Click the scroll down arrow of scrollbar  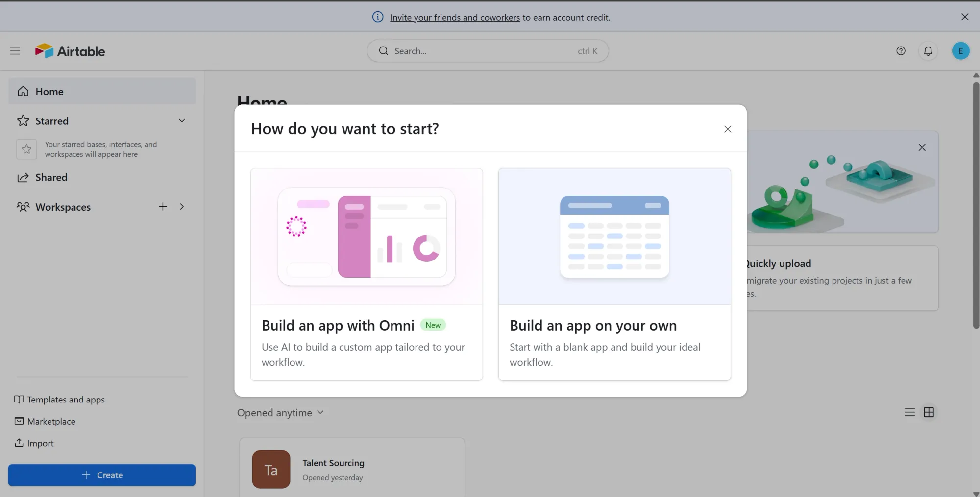pyautogui.click(x=976, y=493)
